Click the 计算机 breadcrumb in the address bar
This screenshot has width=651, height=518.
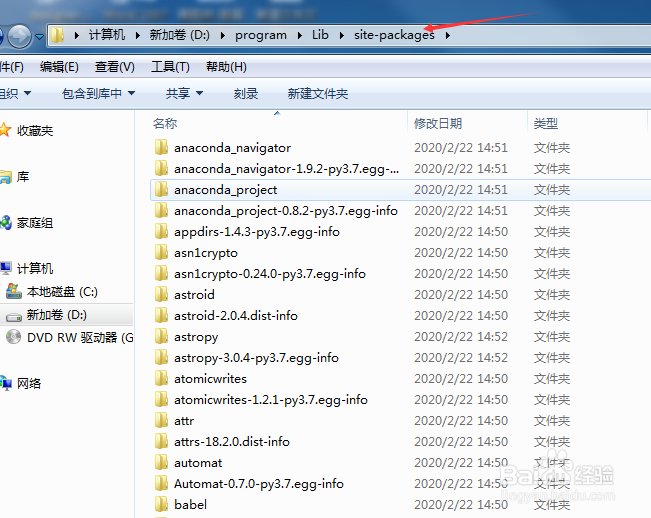coord(107,35)
